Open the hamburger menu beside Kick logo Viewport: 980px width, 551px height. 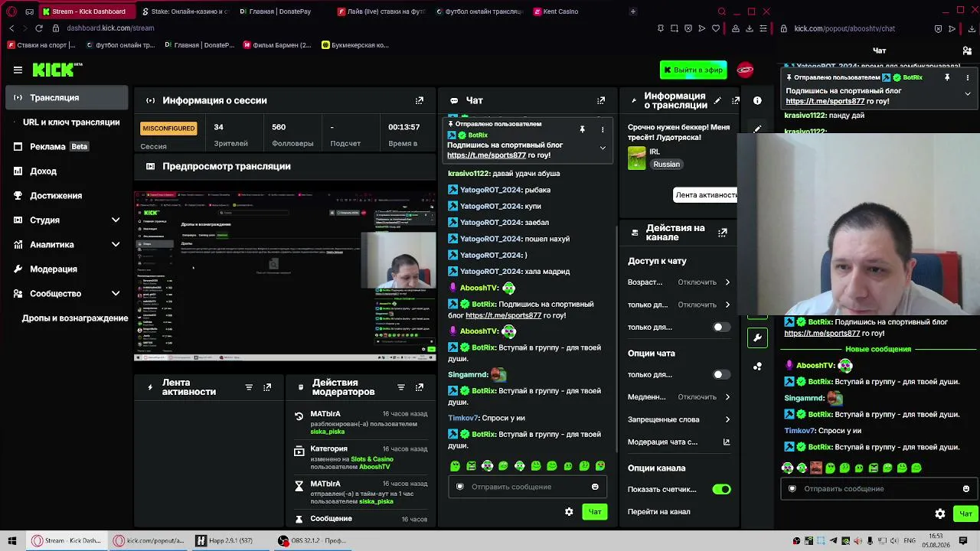[18, 70]
